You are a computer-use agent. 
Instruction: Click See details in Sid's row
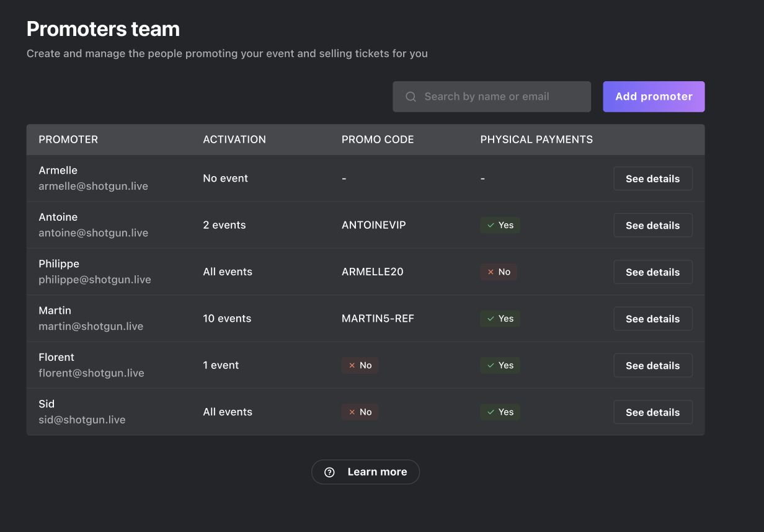pos(652,412)
